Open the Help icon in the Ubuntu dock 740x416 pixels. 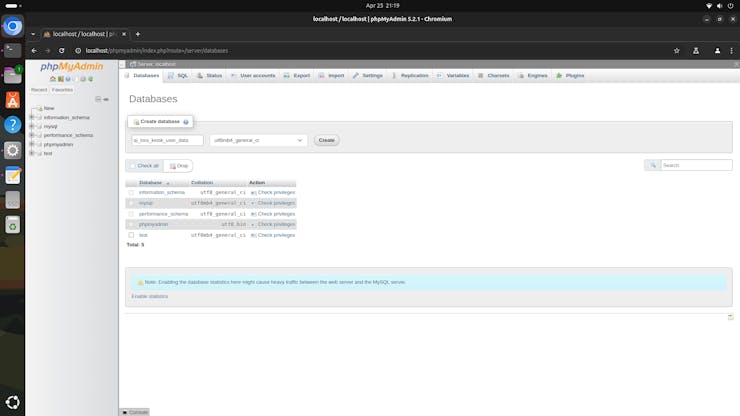[x=13, y=125]
